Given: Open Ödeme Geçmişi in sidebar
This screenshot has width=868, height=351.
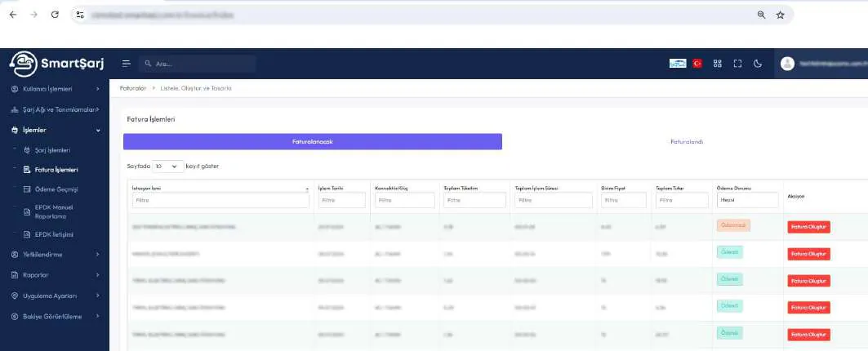Looking at the screenshot, I should pos(56,189).
